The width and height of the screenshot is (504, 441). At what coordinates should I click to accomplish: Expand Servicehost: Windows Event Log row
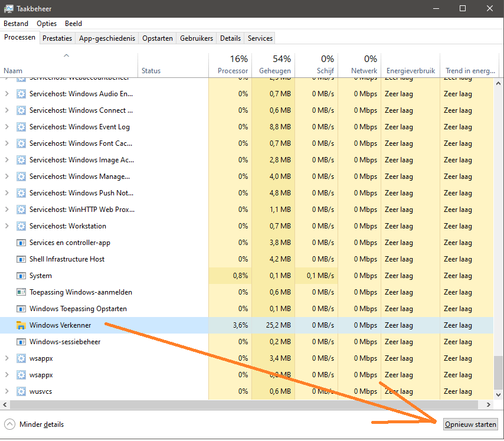(6, 127)
